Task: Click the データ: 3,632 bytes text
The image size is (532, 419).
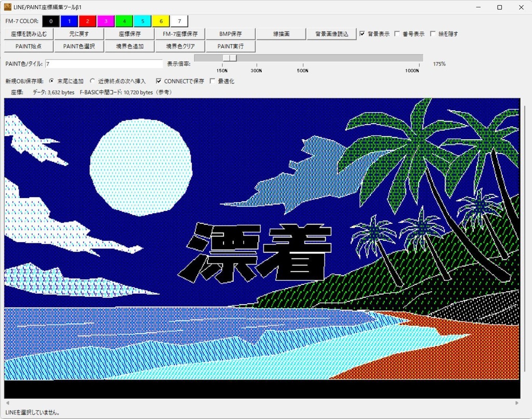Action: pyautogui.click(x=54, y=93)
